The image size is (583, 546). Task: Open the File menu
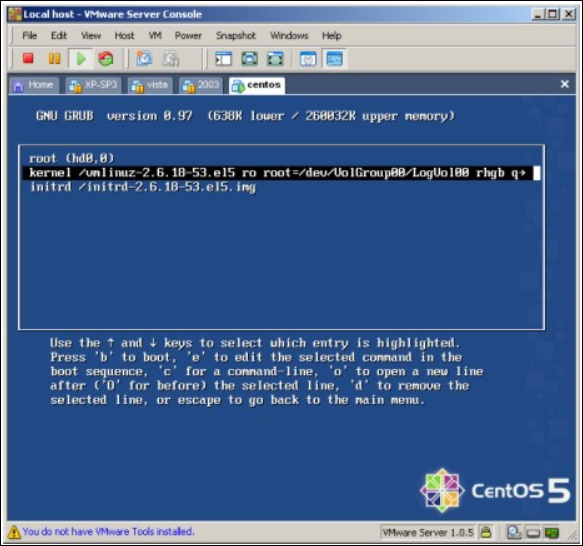29,36
